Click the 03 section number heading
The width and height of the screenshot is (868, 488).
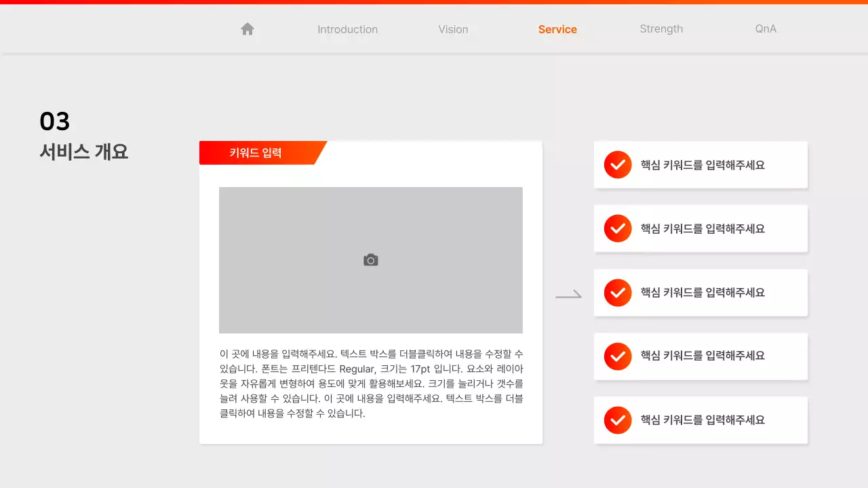[x=54, y=121]
